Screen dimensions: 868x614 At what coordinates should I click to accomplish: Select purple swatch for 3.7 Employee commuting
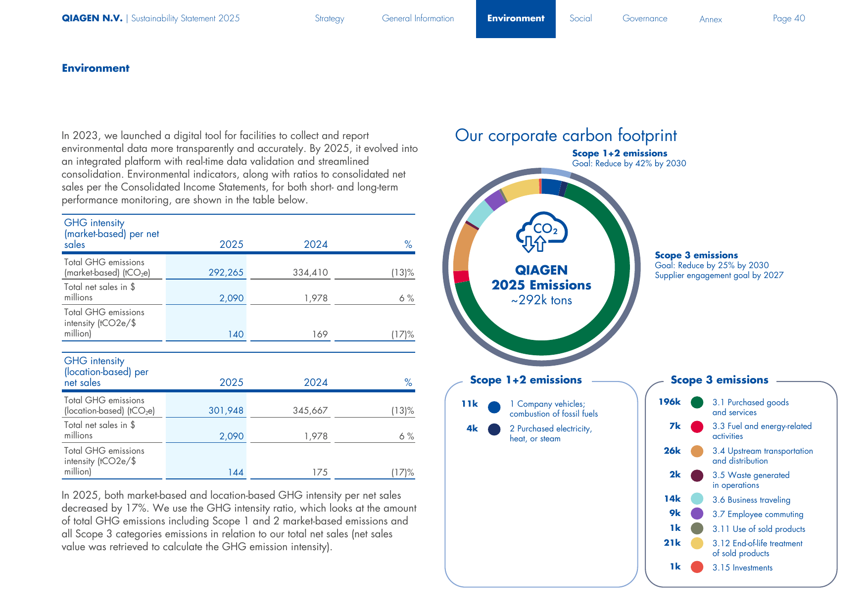[697, 514]
